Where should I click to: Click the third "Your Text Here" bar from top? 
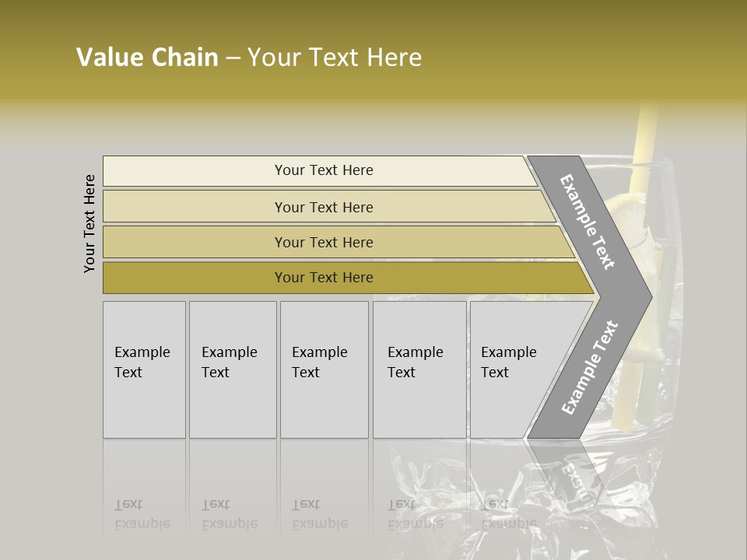[x=323, y=242]
